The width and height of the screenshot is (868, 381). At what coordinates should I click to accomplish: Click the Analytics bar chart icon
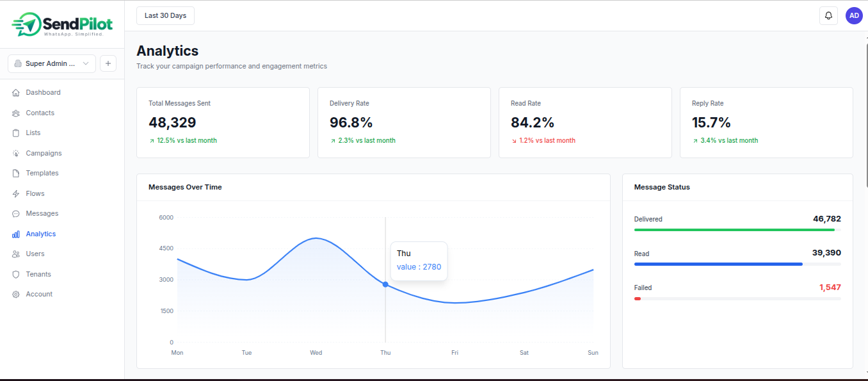pos(16,234)
